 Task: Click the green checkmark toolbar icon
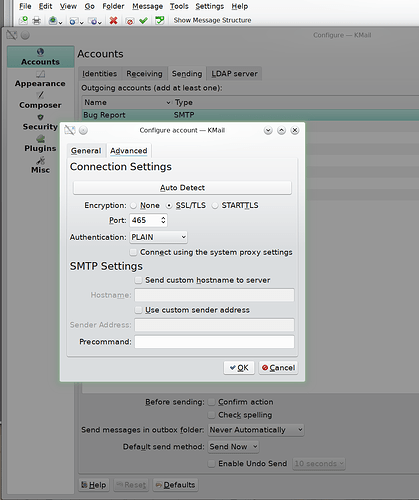pyautogui.click(x=143, y=21)
